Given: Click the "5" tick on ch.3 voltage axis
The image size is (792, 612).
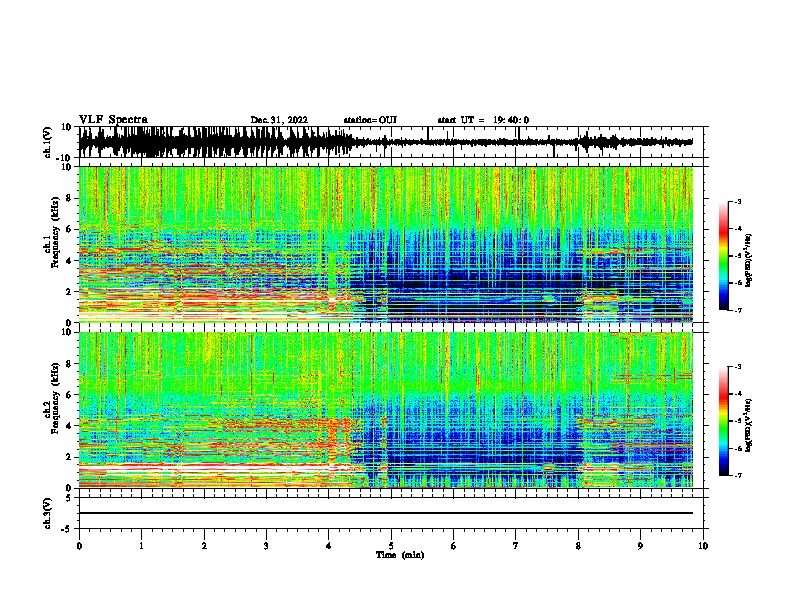Looking at the screenshot, I should (70, 498).
